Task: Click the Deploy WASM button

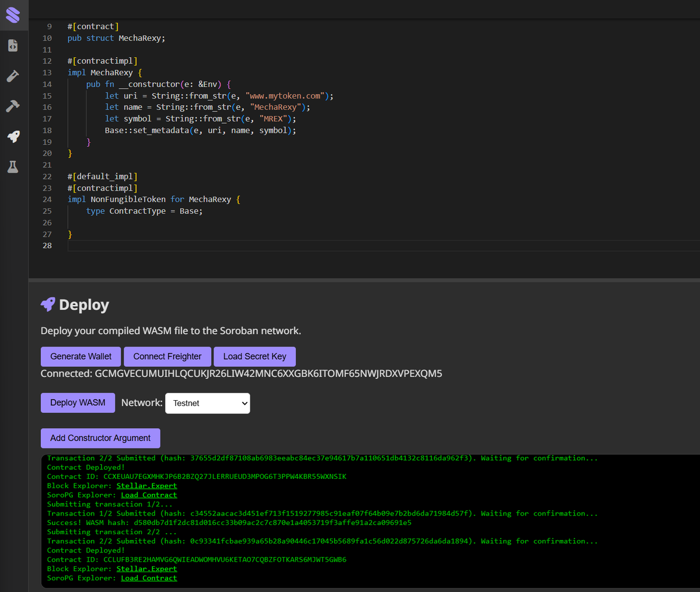Action: click(78, 402)
